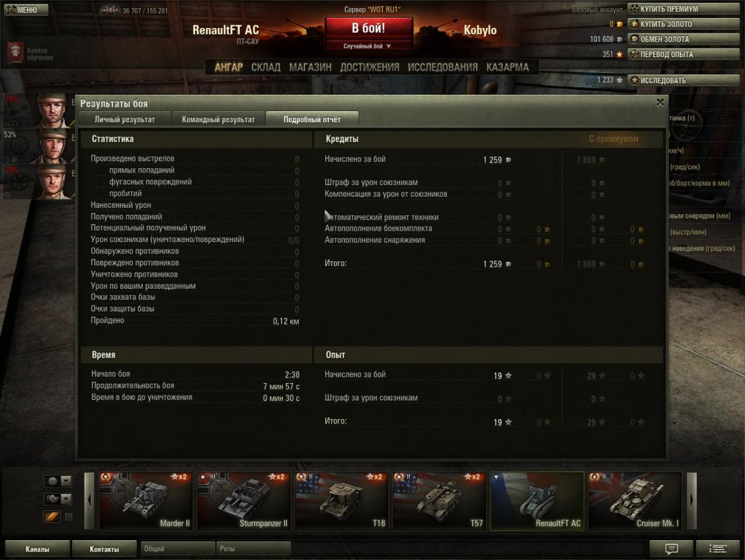Click the star icon next to 1 233

(x=619, y=80)
